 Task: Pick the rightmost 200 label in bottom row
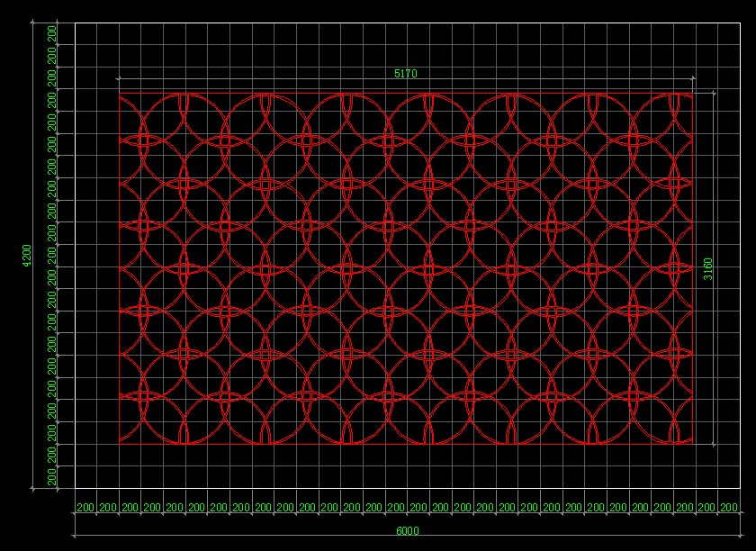(728, 508)
